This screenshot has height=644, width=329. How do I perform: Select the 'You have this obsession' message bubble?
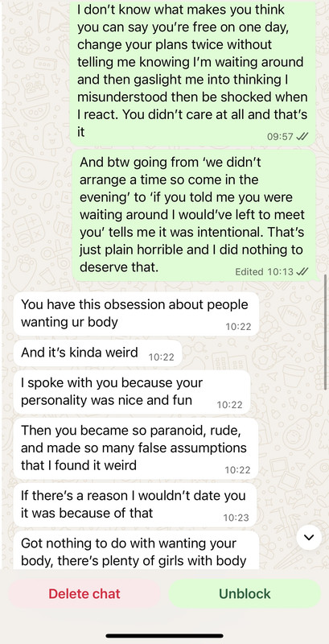[137, 314]
